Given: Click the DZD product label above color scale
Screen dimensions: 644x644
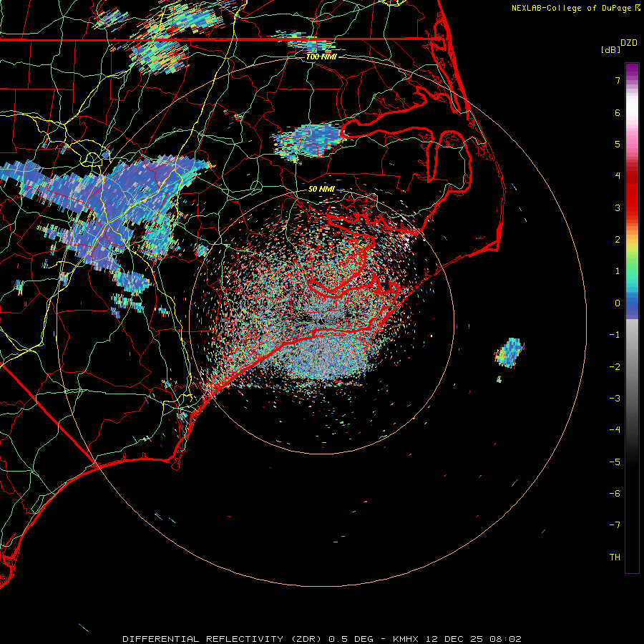Looking at the screenshot, I should (629, 43).
